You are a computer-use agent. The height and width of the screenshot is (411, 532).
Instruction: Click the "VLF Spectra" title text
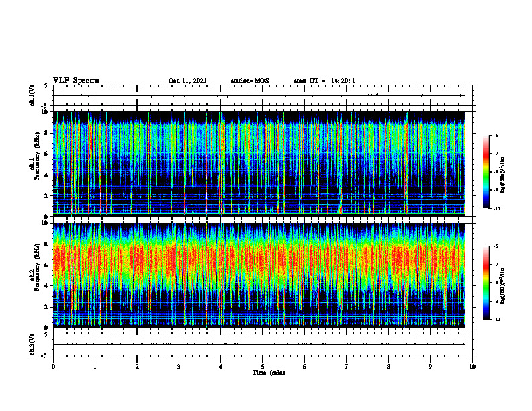click(x=76, y=81)
